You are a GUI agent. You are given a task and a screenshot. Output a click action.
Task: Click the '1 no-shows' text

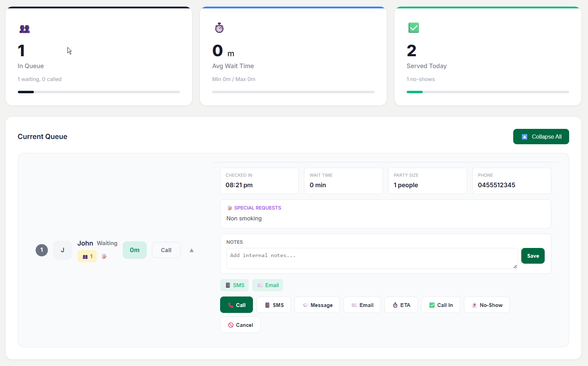point(421,79)
